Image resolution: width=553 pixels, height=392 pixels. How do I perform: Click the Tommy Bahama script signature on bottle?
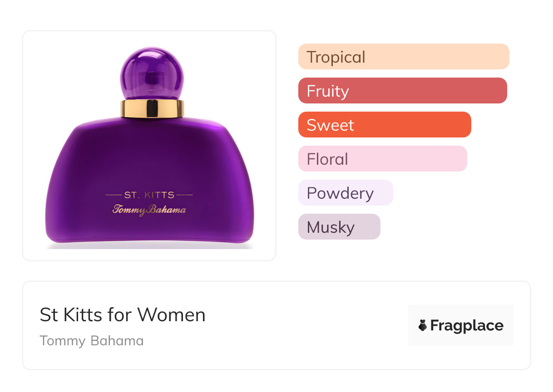pyautogui.click(x=149, y=210)
